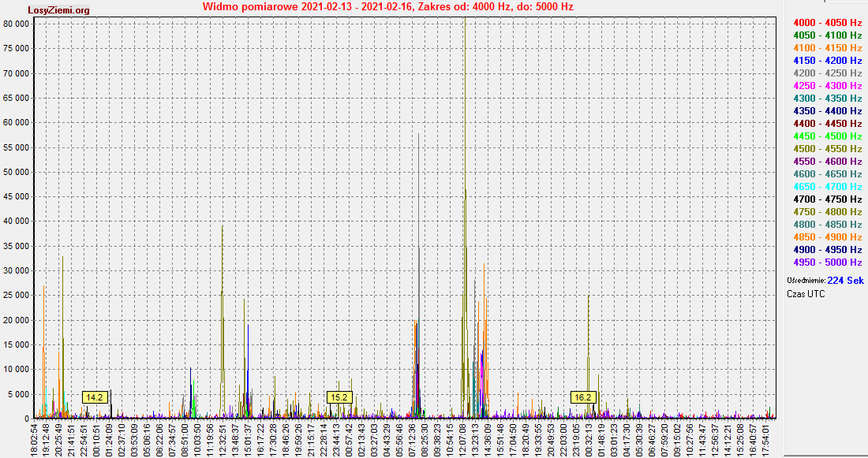Select the orange 4100 - 4150 Hz legend entry

click(827, 48)
